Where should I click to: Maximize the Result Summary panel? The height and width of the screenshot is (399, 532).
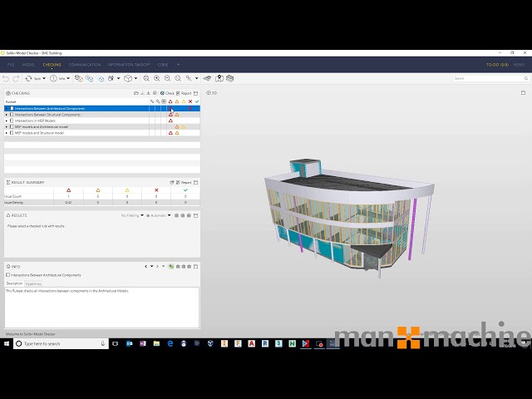196,182
